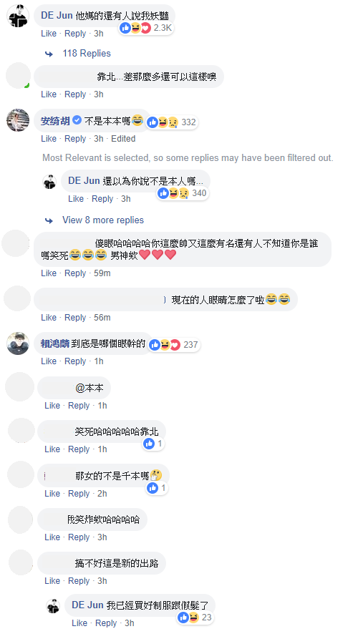The image size is (353, 644).
Task: Open 安綺胡's profile picture
Action: 18,120
